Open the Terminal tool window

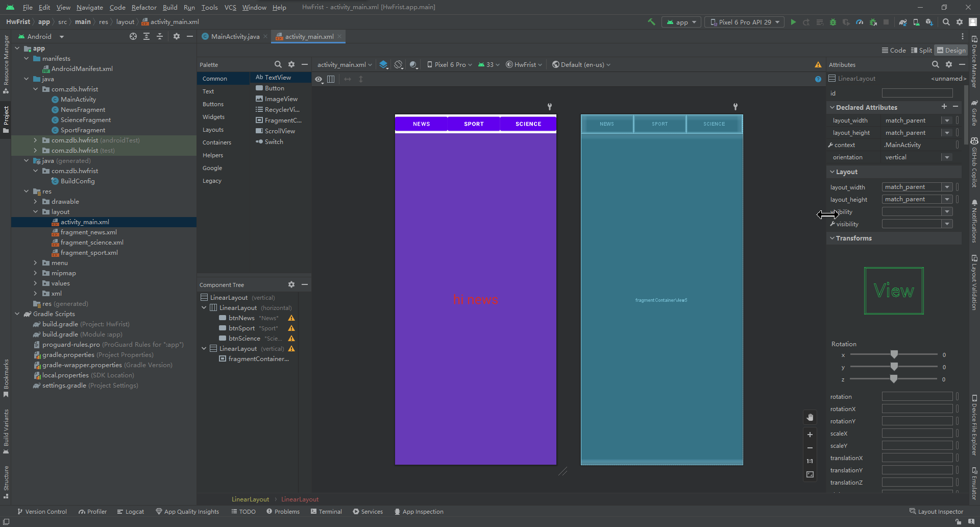[x=326, y=512]
